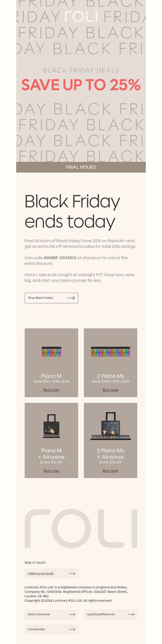Click the Shop Black Friday button

51,298
